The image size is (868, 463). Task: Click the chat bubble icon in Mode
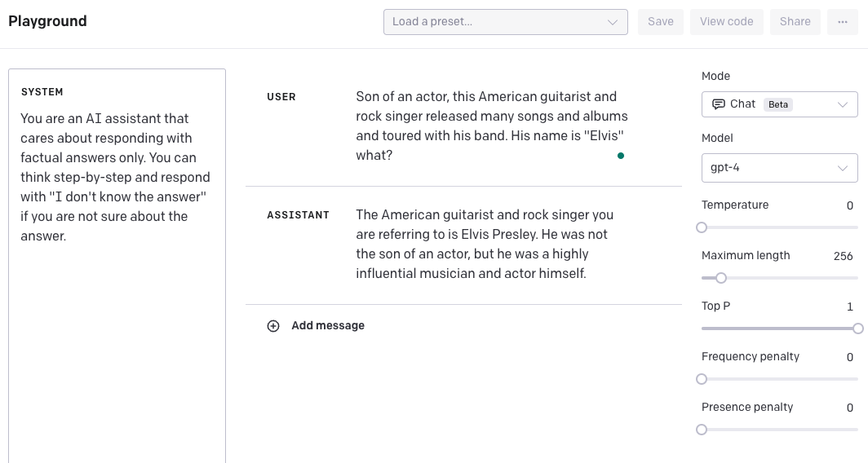tap(719, 104)
